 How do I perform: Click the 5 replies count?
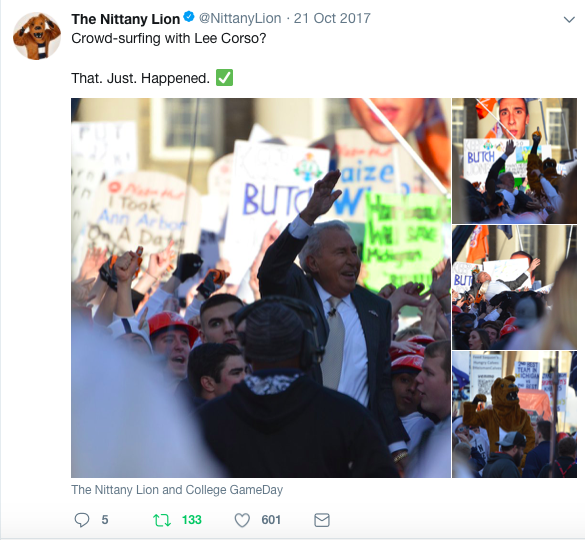point(105,520)
